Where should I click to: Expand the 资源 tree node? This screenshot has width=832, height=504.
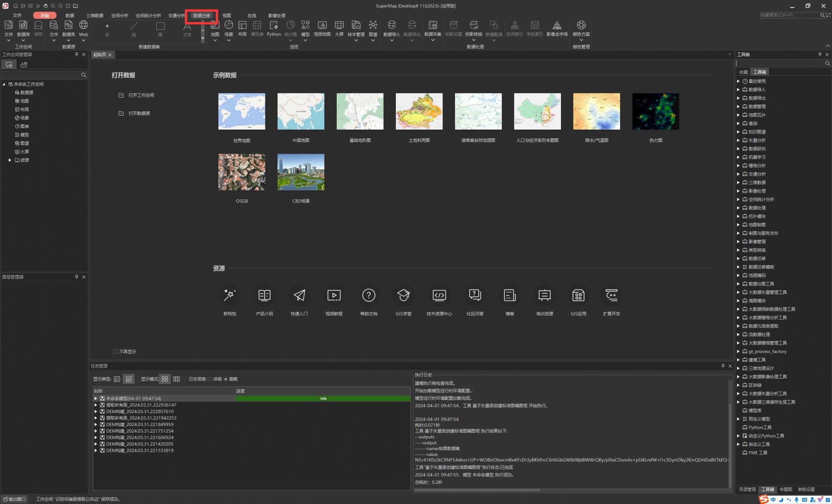[x=10, y=160]
